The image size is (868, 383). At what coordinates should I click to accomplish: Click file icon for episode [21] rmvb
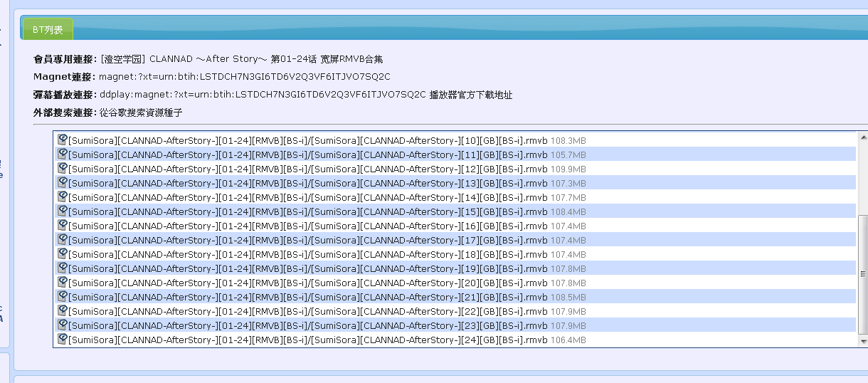(x=62, y=296)
